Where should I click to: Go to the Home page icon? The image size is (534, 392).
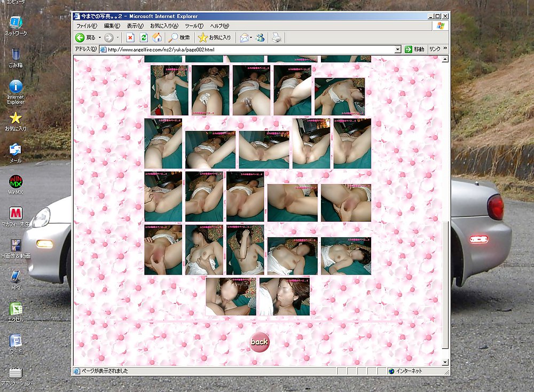(157, 37)
